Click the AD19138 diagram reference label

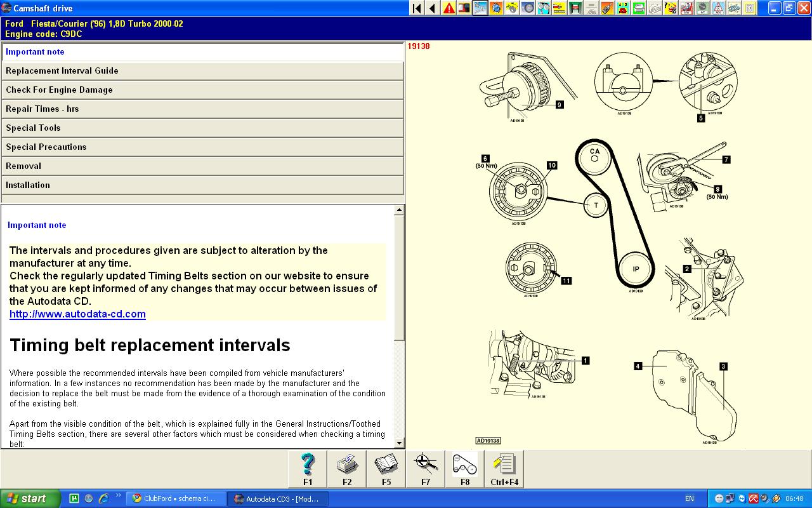tap(488, 441)
